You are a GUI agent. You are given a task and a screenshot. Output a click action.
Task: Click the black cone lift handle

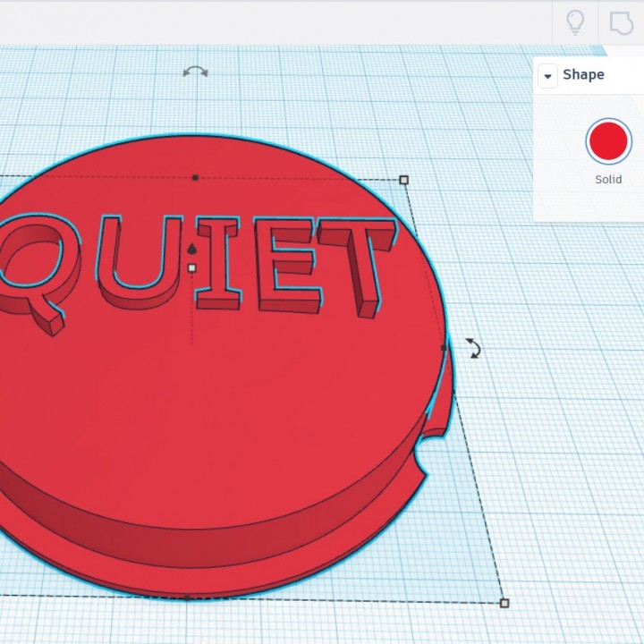(191, 249)
